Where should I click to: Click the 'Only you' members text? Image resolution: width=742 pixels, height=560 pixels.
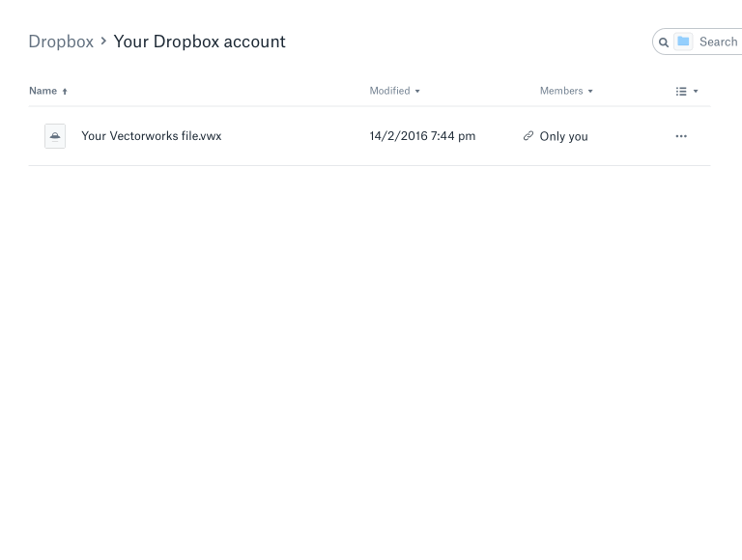(563, 137)
